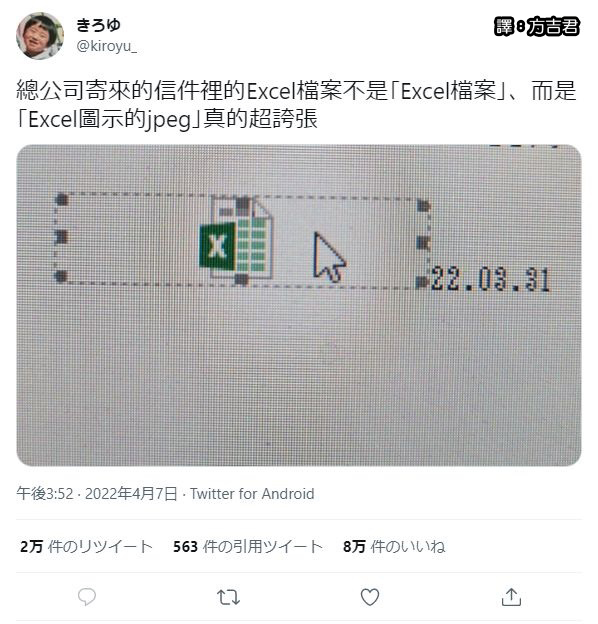
Task: Enlarge the attached tweet photo
Action: [x=299, y=305]
